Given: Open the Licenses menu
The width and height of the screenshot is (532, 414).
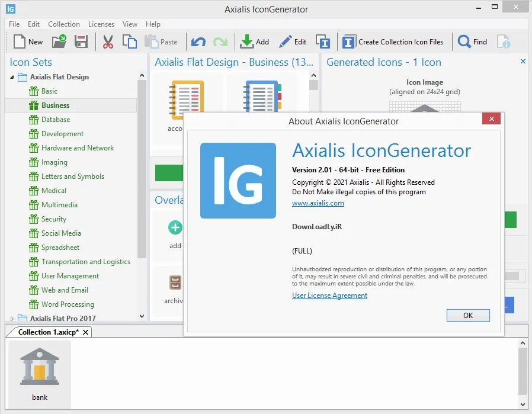Looking at the screenshot, I should 101,24.
